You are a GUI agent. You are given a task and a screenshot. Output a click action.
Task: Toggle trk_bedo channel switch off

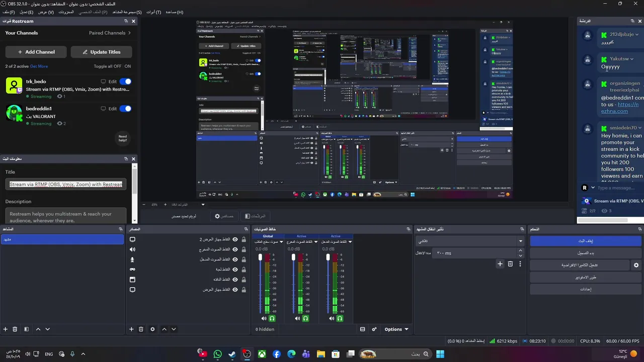(x=125, y=81)
